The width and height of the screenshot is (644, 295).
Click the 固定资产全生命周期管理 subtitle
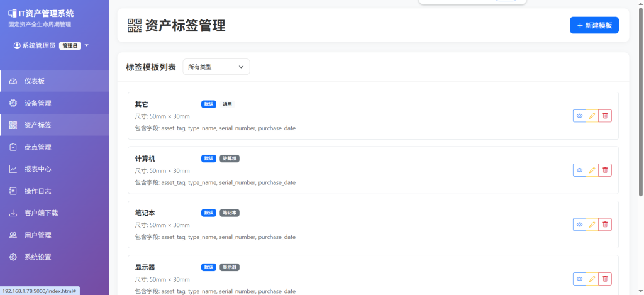tap(40, 25)
